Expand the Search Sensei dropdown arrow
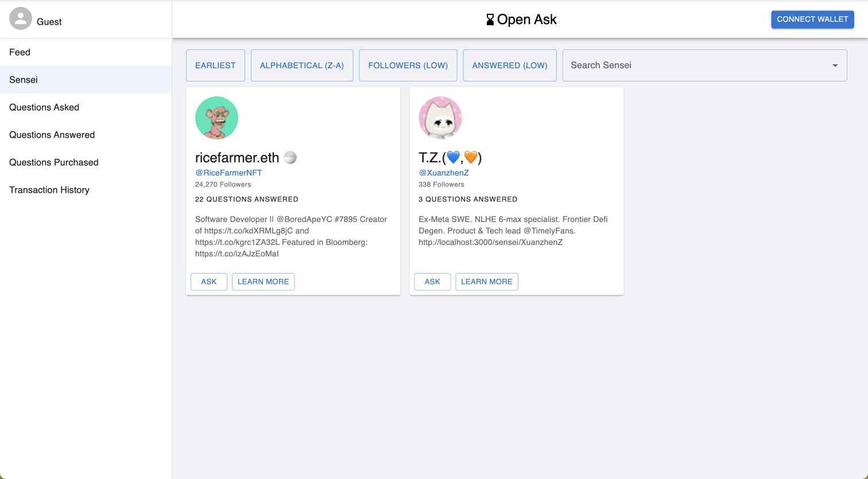The image size is (868, 479). (835, 65)
